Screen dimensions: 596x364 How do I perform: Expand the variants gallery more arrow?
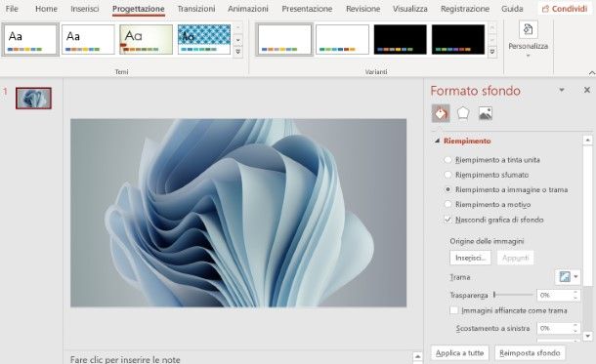(x=492, y=51)
